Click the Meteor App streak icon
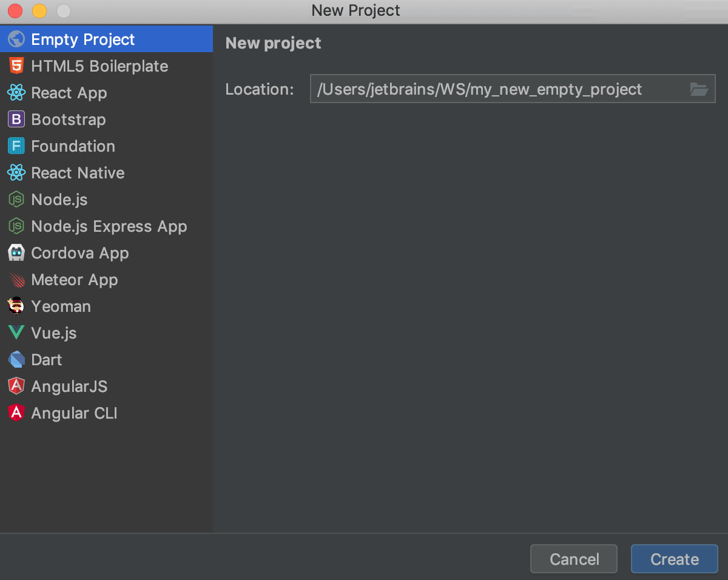This screenshot has width=728, height=580. point(16,280)
